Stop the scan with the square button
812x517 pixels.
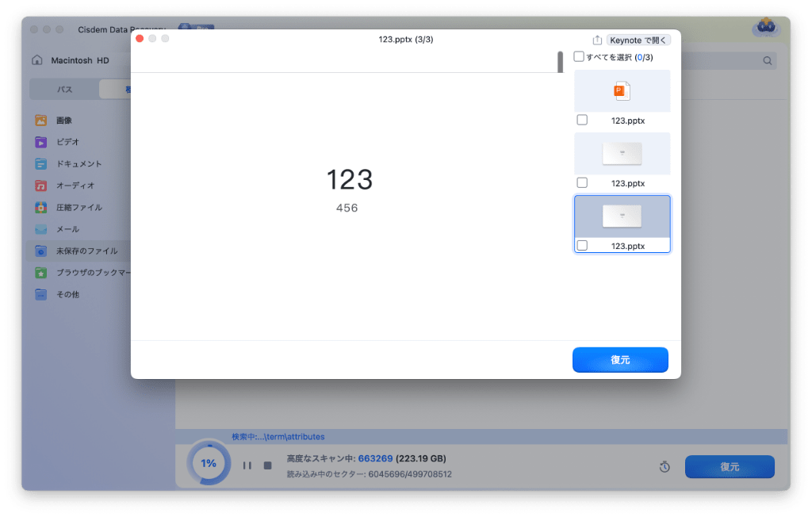pos(268,465)
